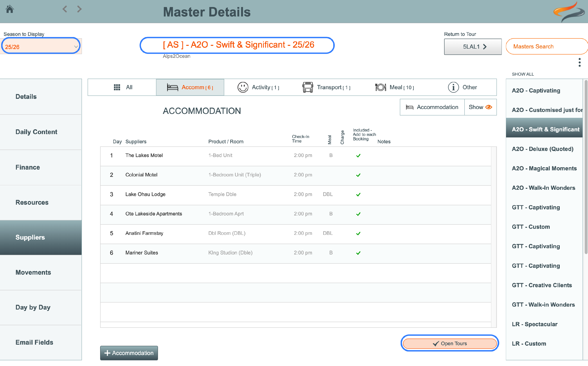This screenshot has width=588, height=366.
Task: Toggle the Show eye visibility button
Action: click(480, 107)
